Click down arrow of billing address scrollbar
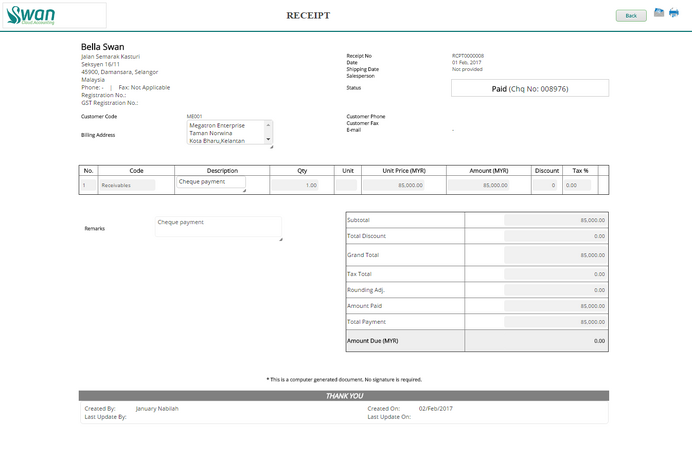Image resolution: width=692 pixels, height=460 pixels. (268, 139)
